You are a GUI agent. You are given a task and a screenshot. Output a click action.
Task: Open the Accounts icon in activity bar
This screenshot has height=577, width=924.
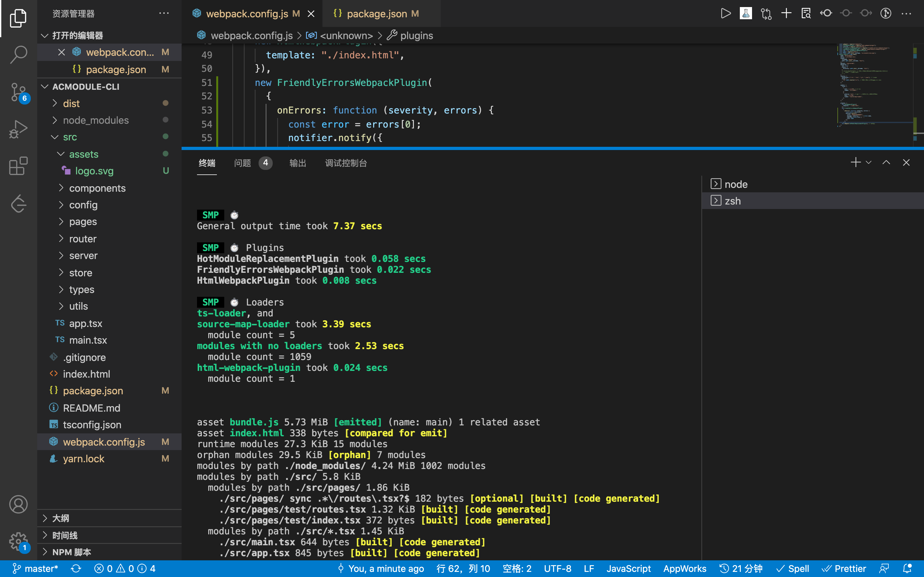click(x=18, y=505)
